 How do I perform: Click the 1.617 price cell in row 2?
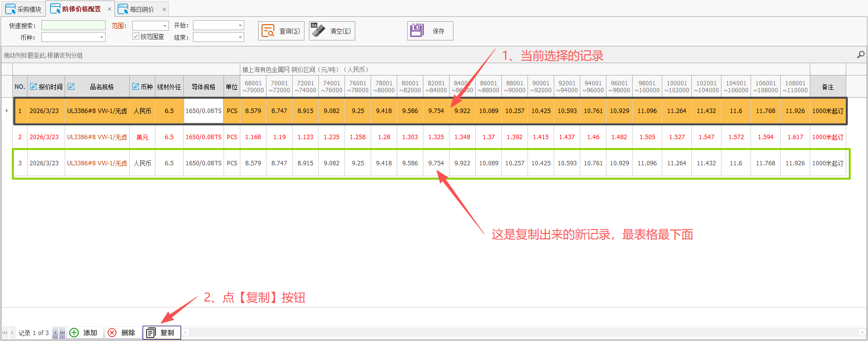pos(795,137)
